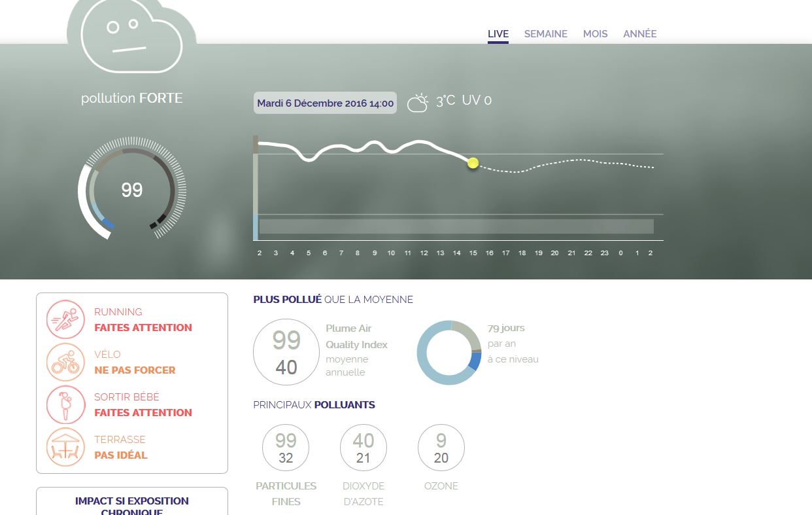Click the UV 0 reading
Screen dimensions: 812x515
click(477, 101)
